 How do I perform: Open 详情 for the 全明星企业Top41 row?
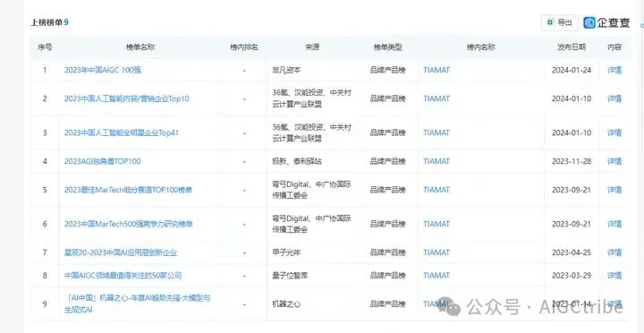point(614,132)
